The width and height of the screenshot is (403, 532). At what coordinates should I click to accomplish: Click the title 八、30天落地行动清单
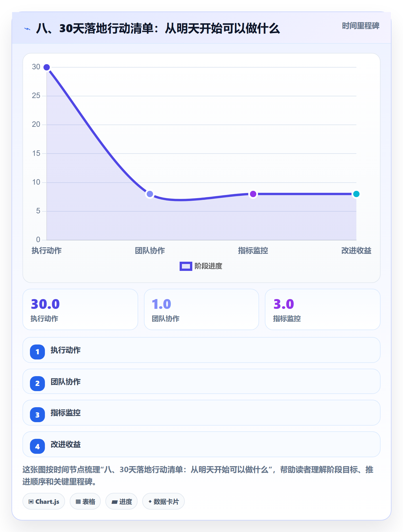click(x=158, y=29)
